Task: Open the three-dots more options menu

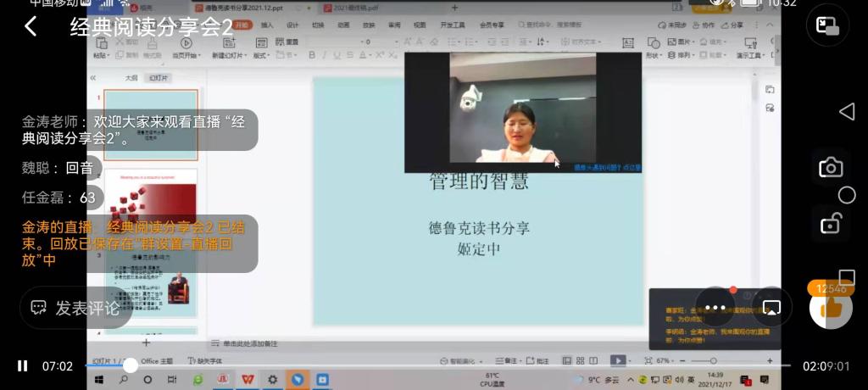Action: 715,307
